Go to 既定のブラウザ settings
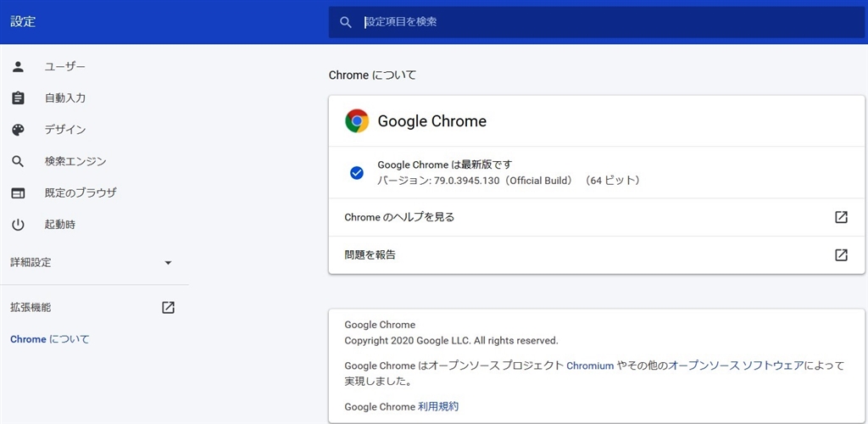The width and height of the screenshot is (868, 424). pos(81,193)
